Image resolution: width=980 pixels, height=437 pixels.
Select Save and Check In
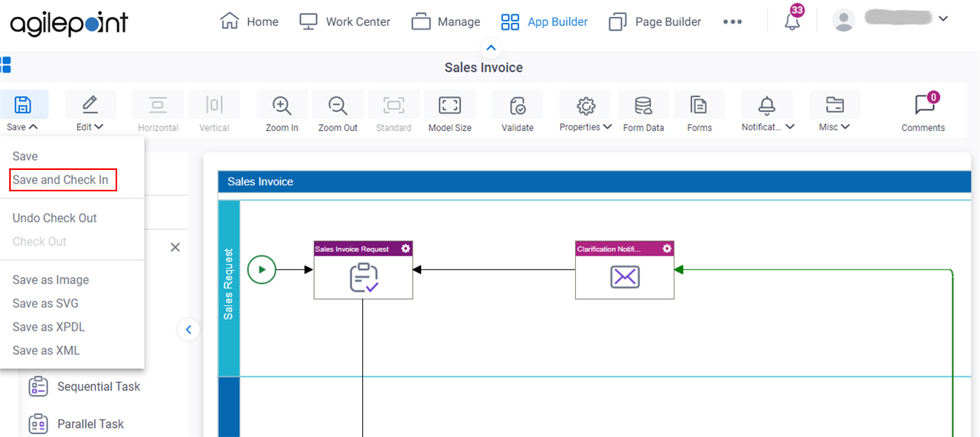tap(60, 180)
